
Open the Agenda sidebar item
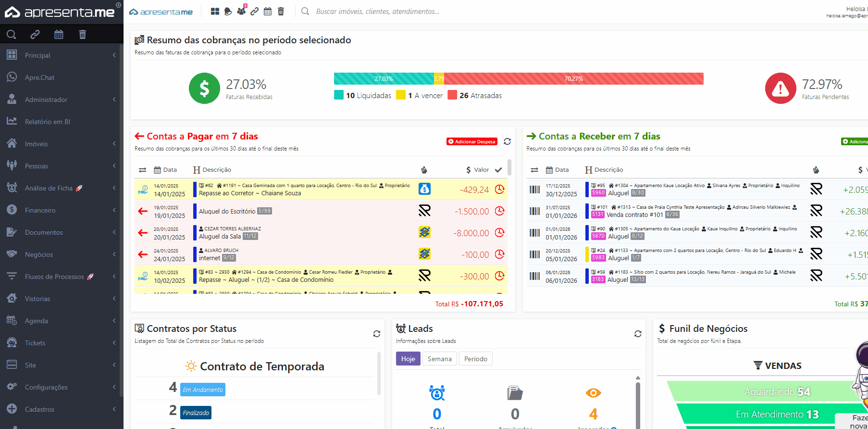(x=62, y=321)
